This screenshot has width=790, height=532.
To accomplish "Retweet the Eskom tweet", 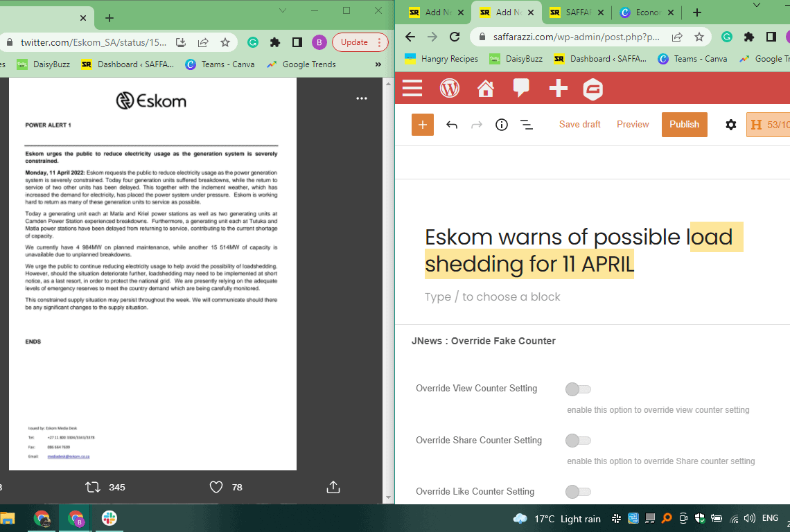I will pos(93,487).
